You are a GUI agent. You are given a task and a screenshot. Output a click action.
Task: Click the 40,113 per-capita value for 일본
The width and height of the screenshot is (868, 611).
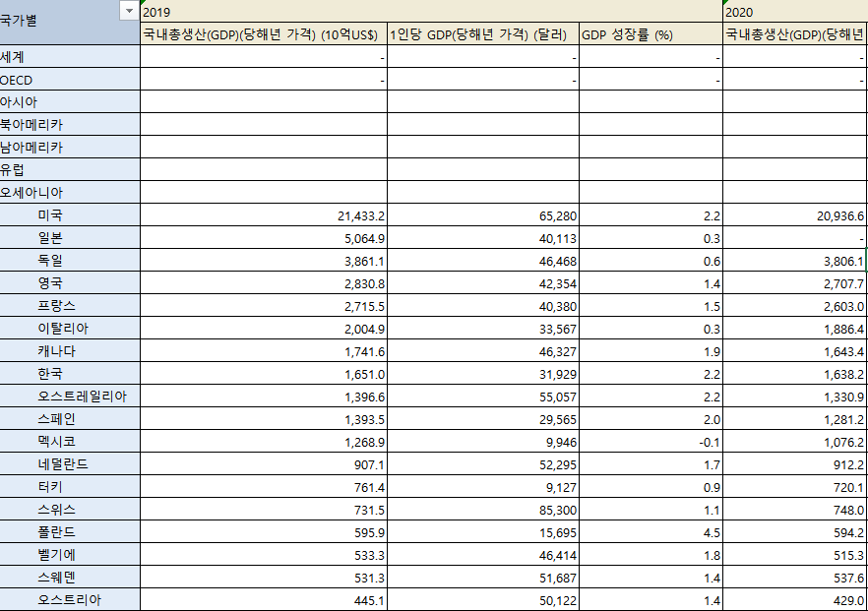point(482,238)
